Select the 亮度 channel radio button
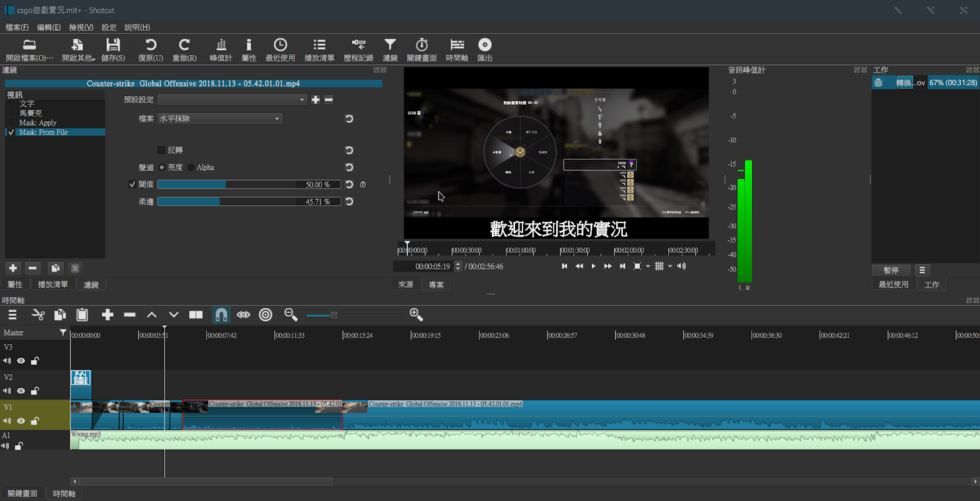 (x=162, y=167)
